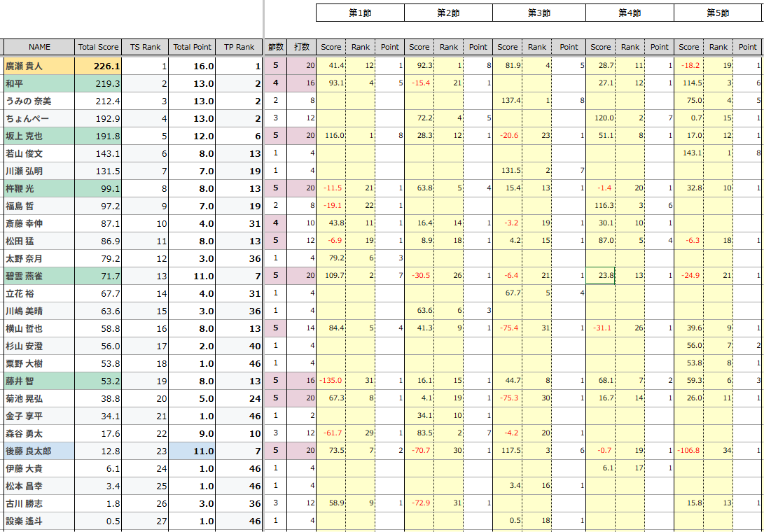Click the bold Total Score value 226.1

point(98,66)
